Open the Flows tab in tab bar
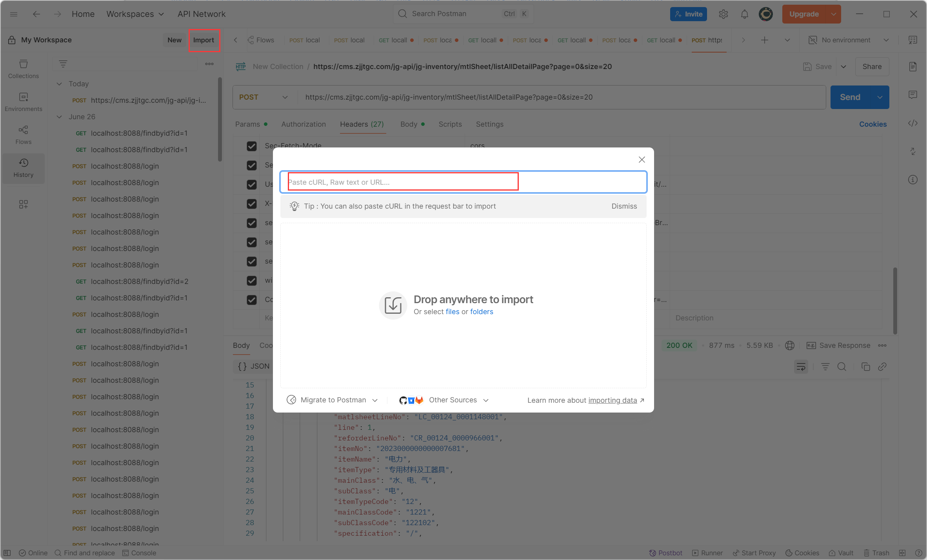Screen dimensions: 927x560 261,40
